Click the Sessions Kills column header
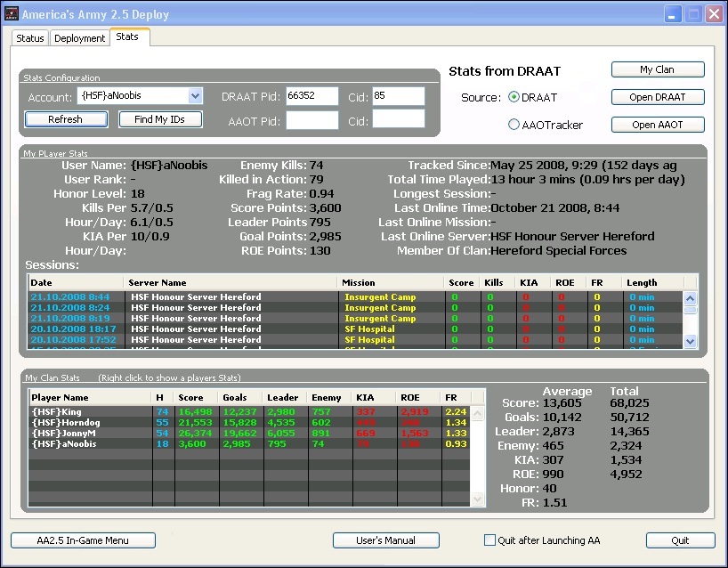The image size is (728, 568). click(x=497, y=282)
